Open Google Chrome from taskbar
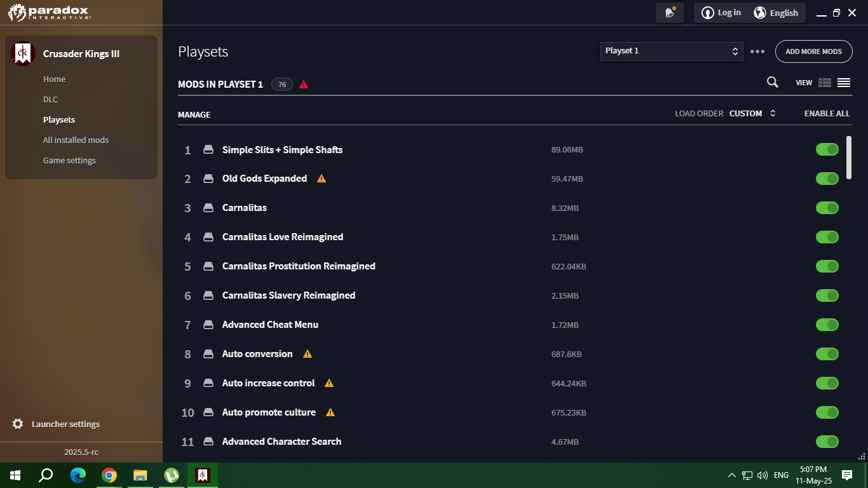Image resolution: width=868 pixels, height=488 pixels. 109,475
